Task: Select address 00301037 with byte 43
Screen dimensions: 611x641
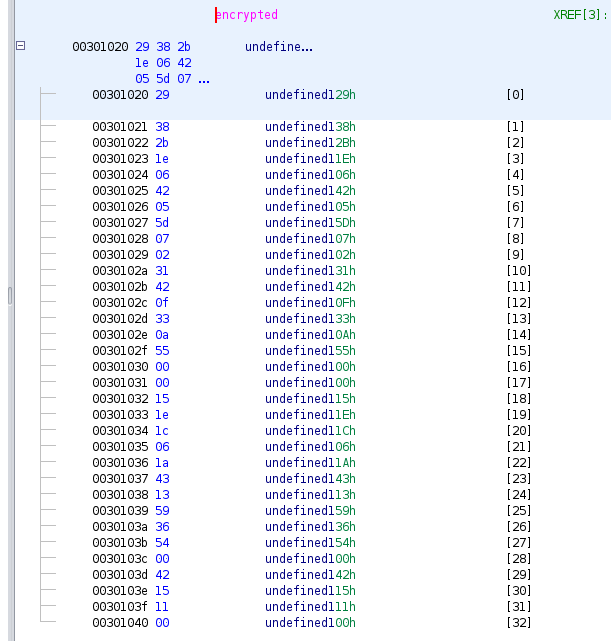Action: click(x=119, y=479)
